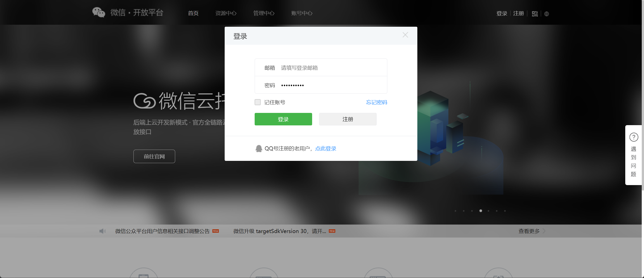Click the 密码 input field

[321, 85]
